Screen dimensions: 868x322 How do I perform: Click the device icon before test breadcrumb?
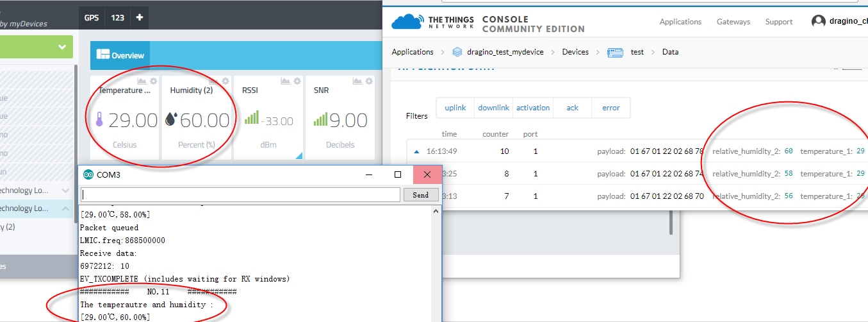[616, 52]
